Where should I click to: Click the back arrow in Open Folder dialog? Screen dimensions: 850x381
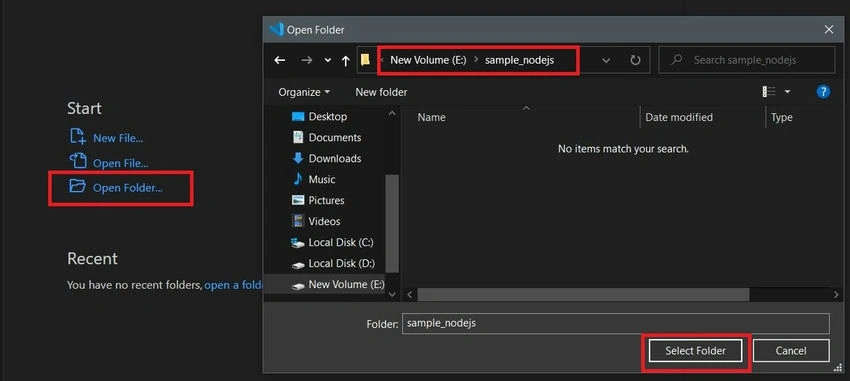click(x=280, y=60)
